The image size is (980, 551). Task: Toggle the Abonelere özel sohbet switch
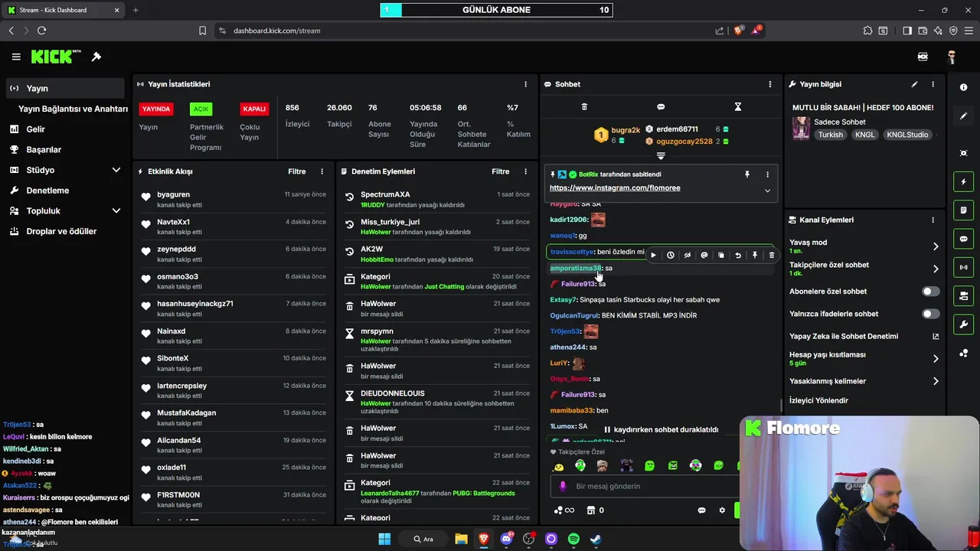[930, 292]
